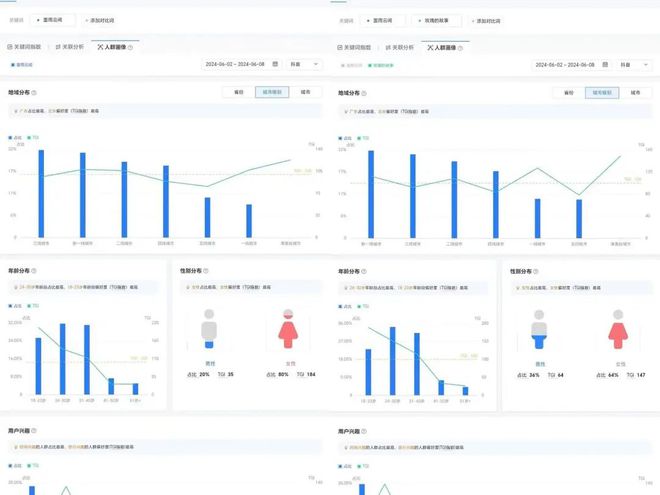Click the 用户兴趣 heading in right panel
The height and width of the screenshot is (495, 660).
pyautogui.click(x=349, y=431)
